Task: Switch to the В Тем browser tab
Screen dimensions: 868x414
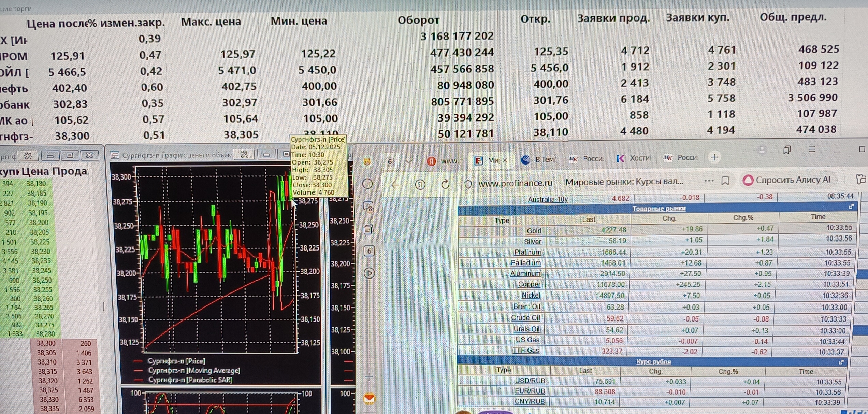Action: [539, 159]
